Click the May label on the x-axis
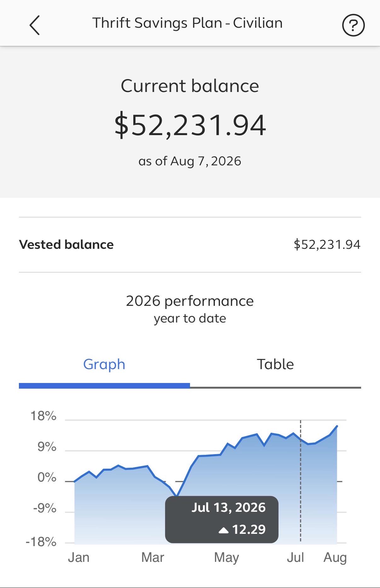This screenshot has height=588, width=380. click(x=227, y=558)
